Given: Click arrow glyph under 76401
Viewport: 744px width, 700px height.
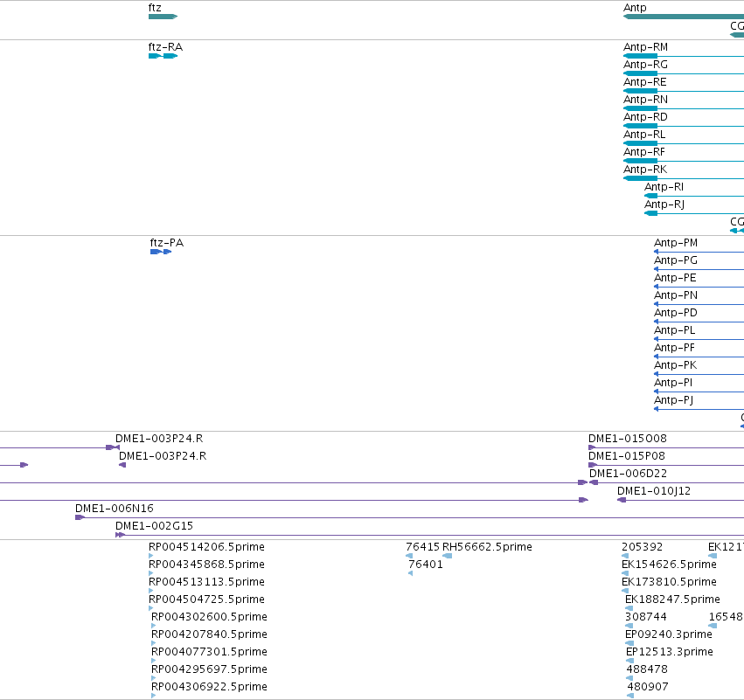Looking at the screenshot, I should click(x=410, y=573).
